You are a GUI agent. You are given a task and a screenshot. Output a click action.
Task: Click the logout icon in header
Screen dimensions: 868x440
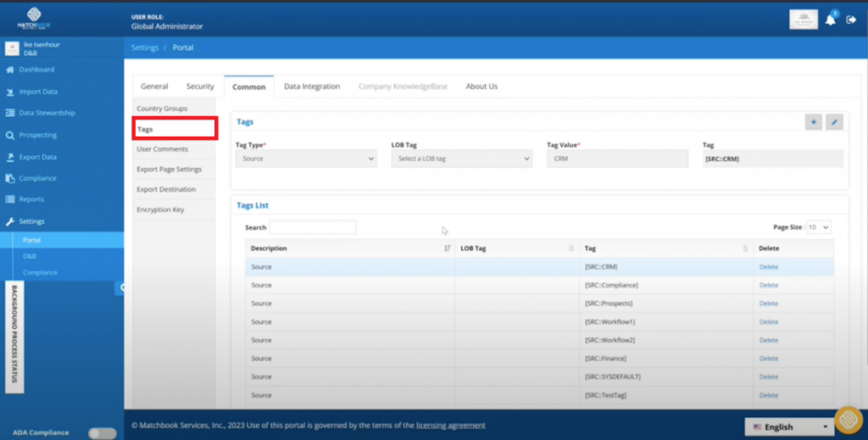(x=851, y=20)
